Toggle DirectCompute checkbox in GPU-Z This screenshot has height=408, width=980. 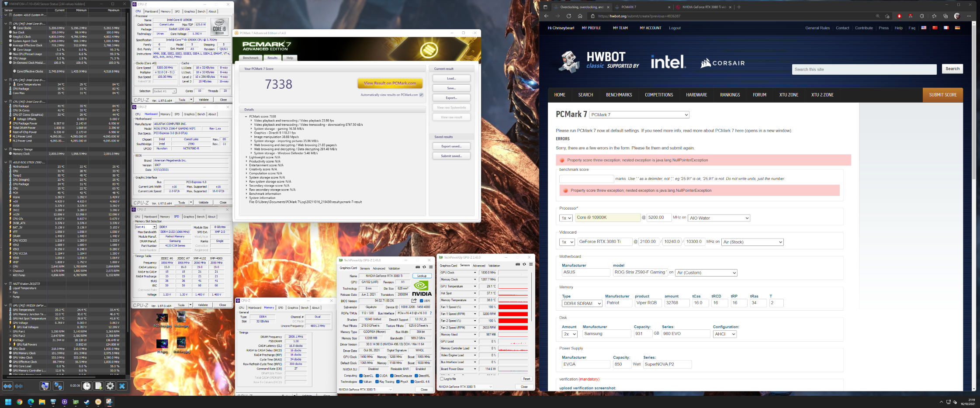coord(392,376)
